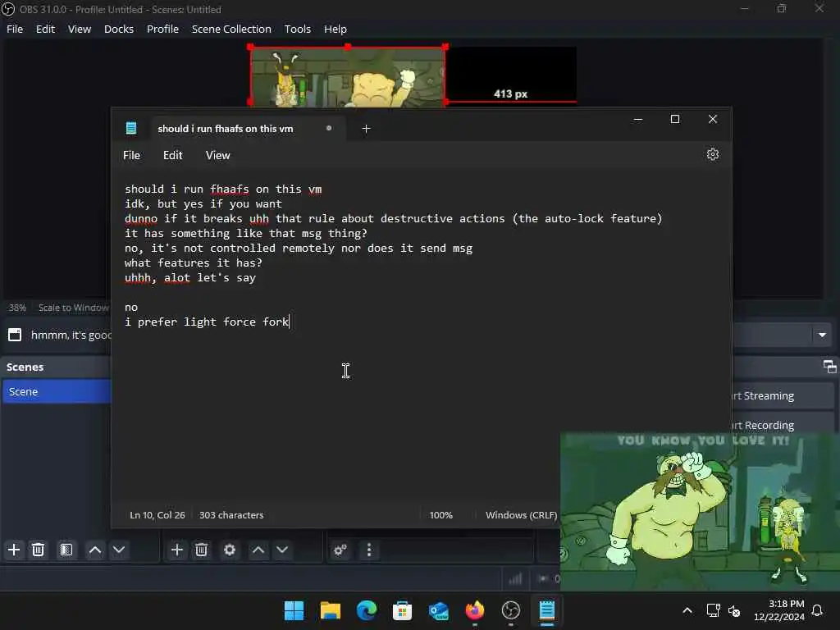Image resolution: width=840 pixels, height=630 pixels.
Task: Open the 'Scale to Window' preview scaling dropdown
Action: [x=73, y=308]
